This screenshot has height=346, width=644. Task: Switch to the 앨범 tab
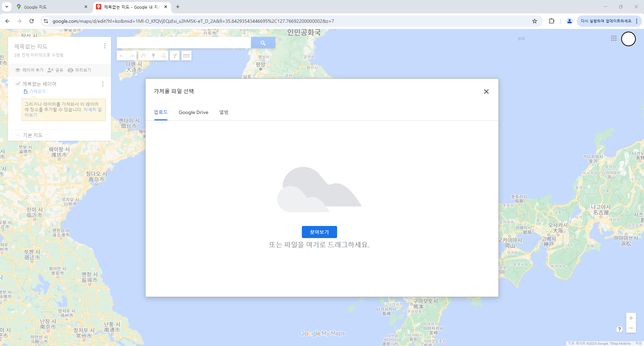[223, 112]
